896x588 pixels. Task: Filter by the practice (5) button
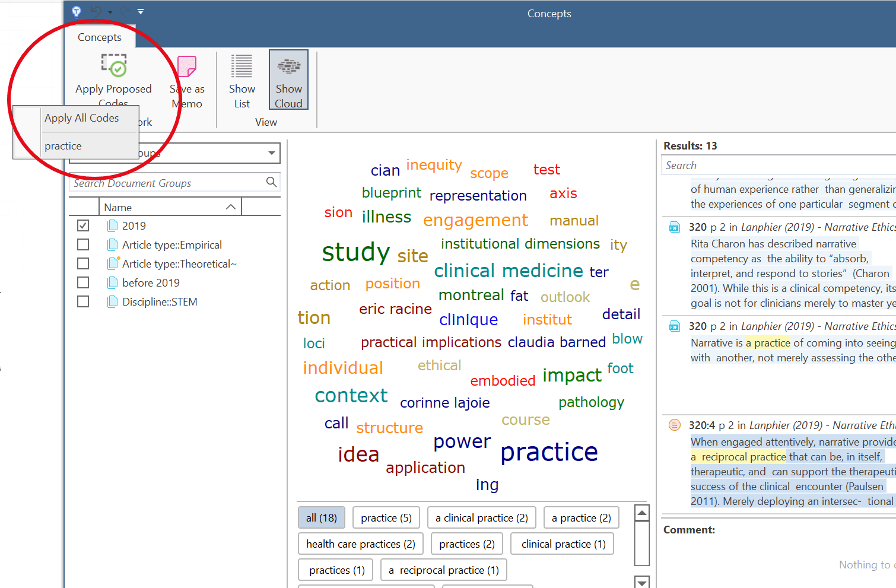[386, 518]
